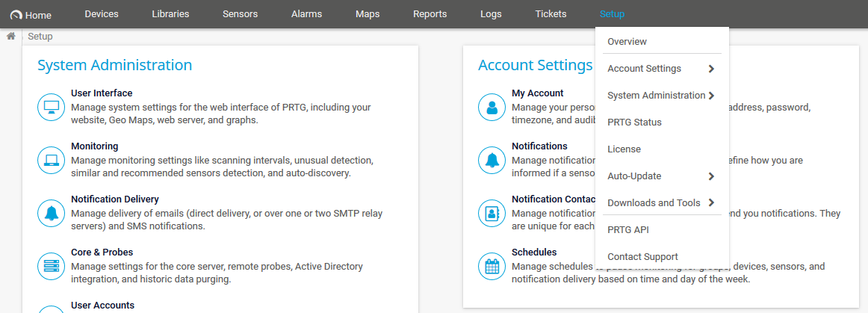Open the Reports menu
The width and height of the screenshot is (868, 313).
pos(430,14)
